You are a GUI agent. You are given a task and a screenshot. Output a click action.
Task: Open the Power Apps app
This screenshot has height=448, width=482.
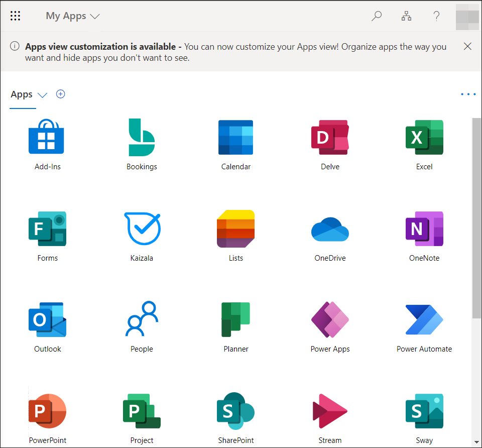330,327
